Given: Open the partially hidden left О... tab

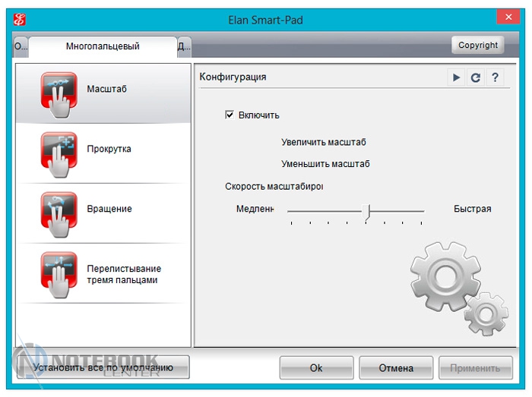Looking at the screenshot, I should point(21,46).
